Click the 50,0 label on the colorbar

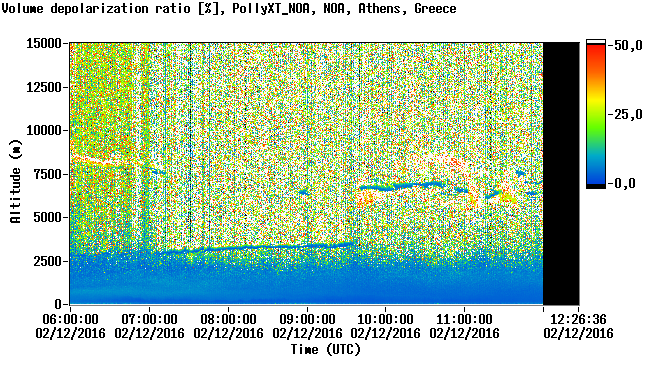point(628,45)
